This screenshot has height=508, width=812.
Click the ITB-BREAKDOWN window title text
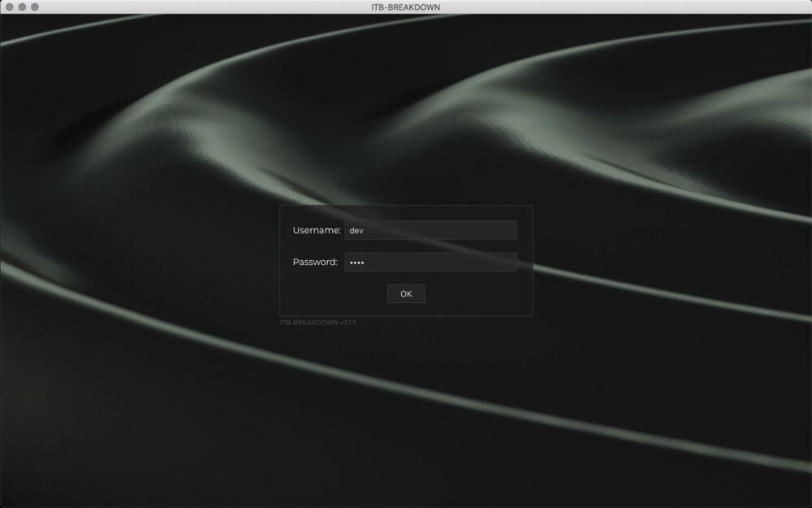(x=406, y=7)
